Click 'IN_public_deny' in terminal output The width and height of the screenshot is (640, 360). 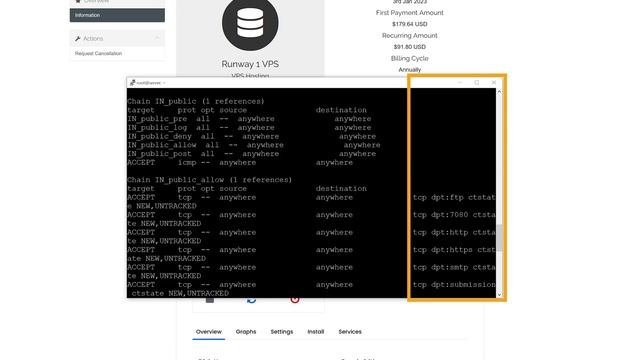coord(160,136)
